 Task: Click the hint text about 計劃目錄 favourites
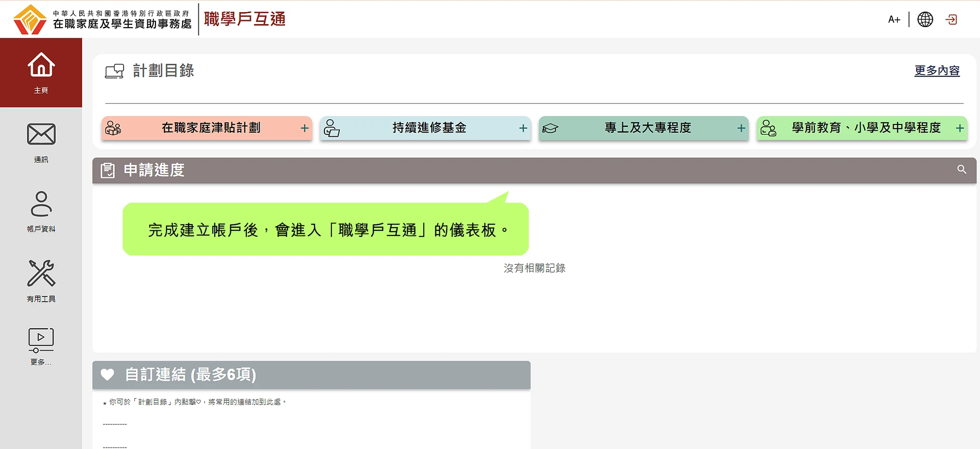194,402
